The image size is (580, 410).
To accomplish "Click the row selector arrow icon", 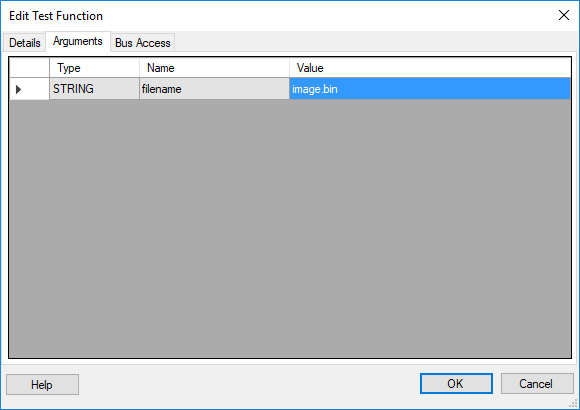I will coord(18,89).
